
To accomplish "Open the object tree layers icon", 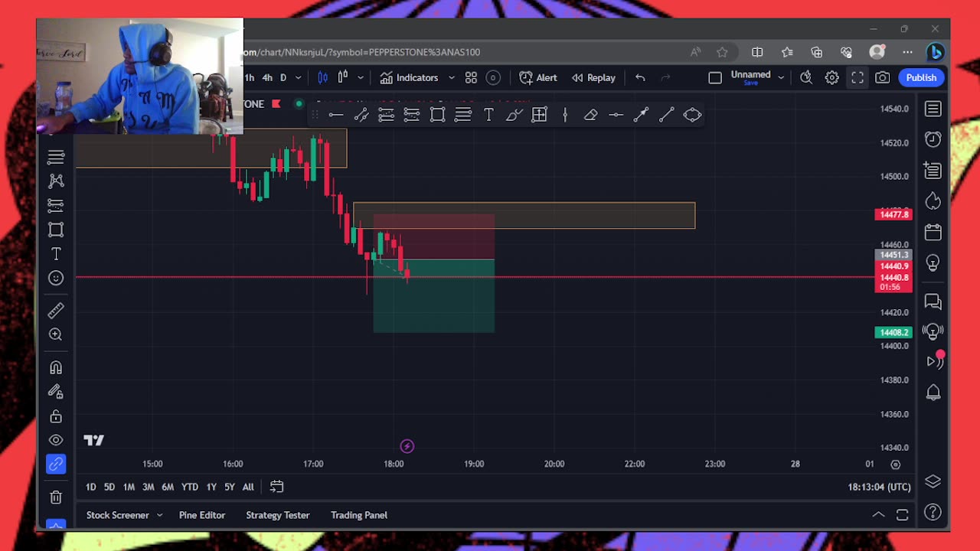I will tap(933, 481).
